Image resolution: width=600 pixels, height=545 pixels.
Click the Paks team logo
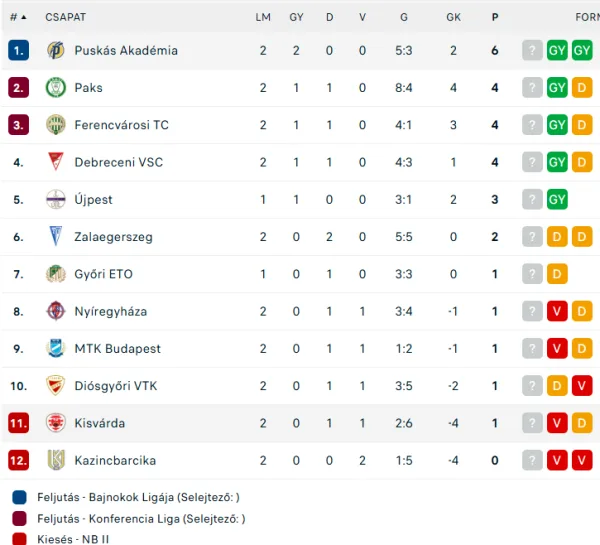click(x=55, y=88)
